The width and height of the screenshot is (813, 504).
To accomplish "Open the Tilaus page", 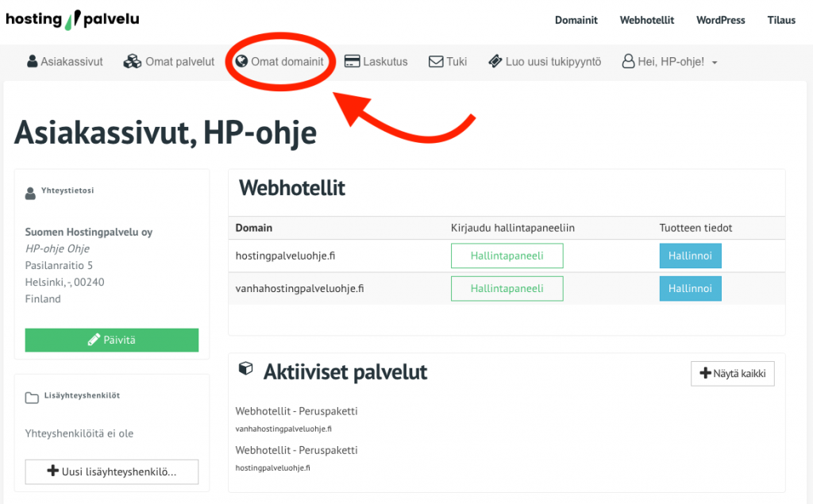I will tap(781, 20).
